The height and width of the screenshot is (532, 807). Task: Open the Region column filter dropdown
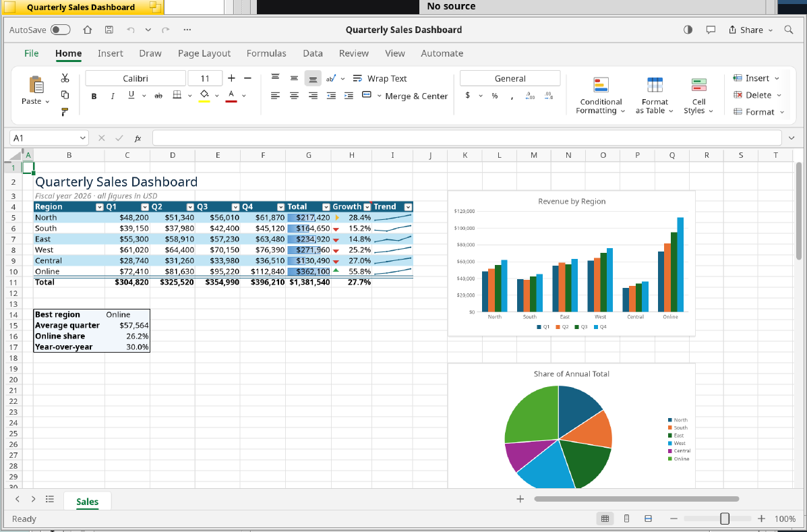pyautogui.click(x=100, y=207)
